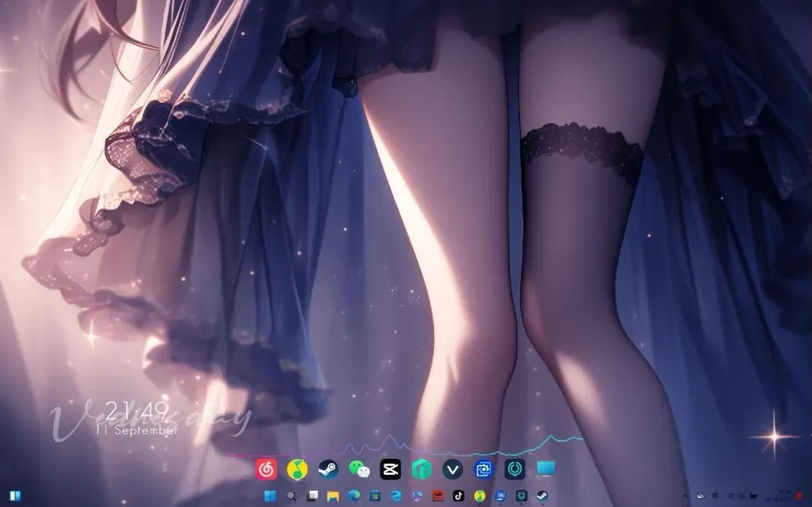The width and height of the screenshot is (812, 507).
Task: Open the teal power-ring dock icon
Action: tap(515, 469)
